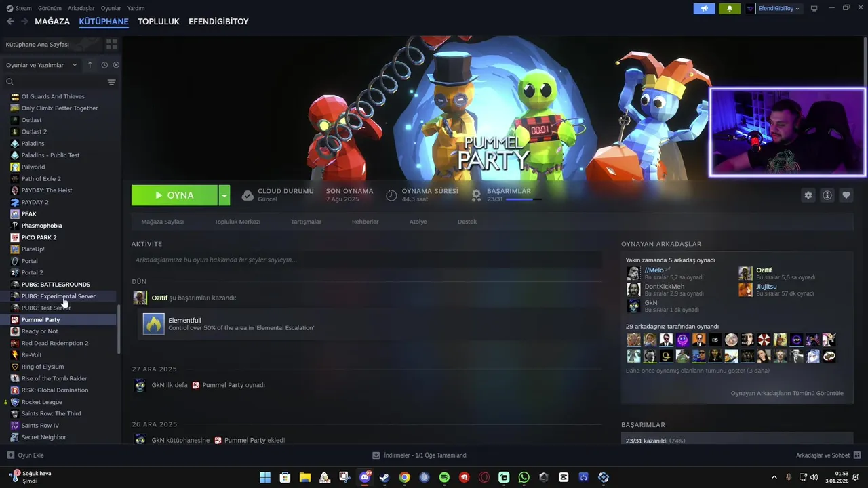Select PUBG: BATTLEGROUNDS in the game list
The width and height of the screenshot is (868, 488).
55,284
